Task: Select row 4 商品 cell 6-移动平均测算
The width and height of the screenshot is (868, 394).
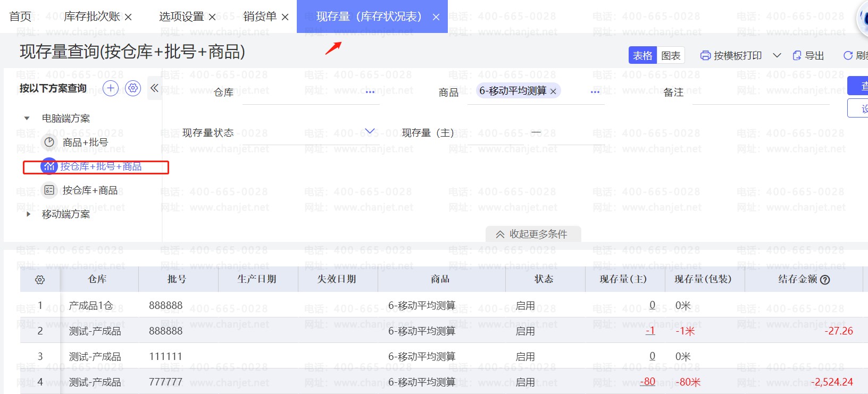Action: [x=422, y=382]
